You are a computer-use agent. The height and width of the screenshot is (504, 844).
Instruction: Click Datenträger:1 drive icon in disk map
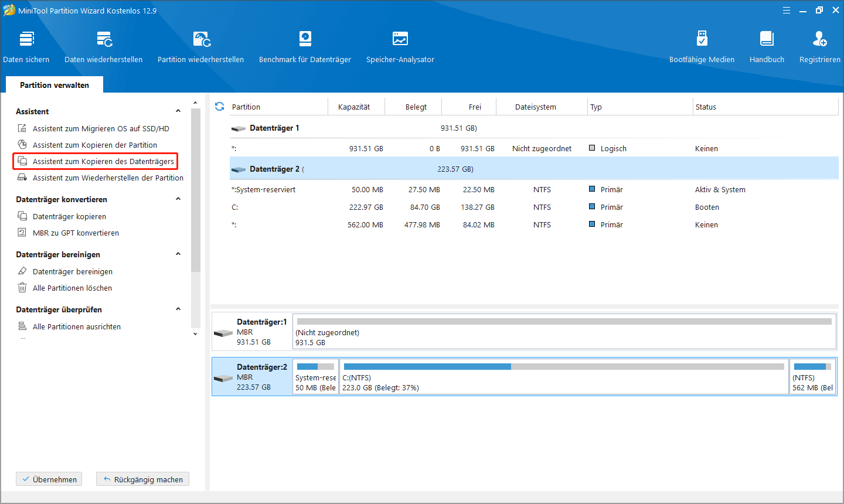[x=223, y=333]
